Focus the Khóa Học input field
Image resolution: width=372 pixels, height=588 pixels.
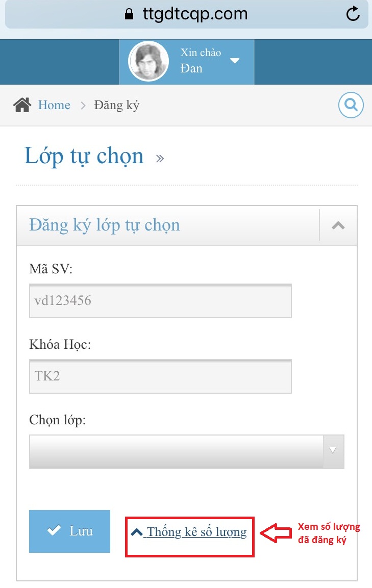click(160, 376)
